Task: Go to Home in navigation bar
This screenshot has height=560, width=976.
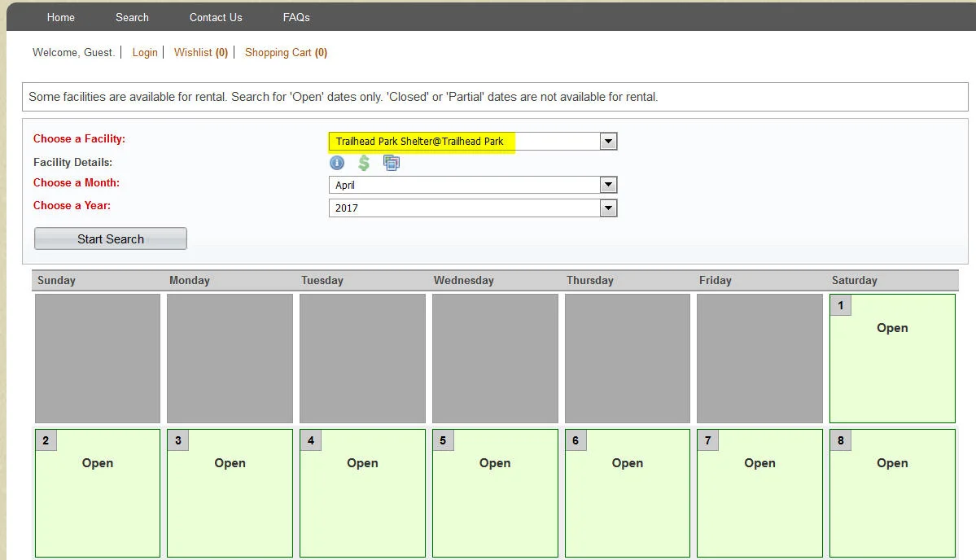Action: (x=61, y=17)
